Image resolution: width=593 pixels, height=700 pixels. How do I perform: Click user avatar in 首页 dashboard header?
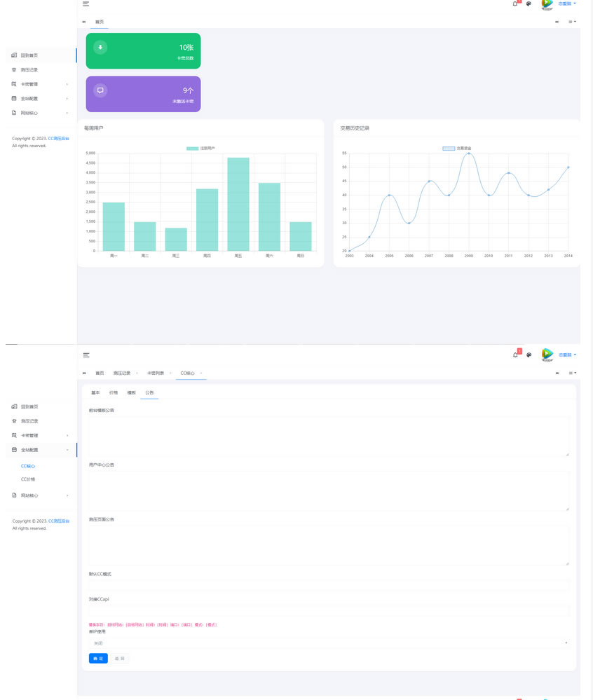[547, 4]
